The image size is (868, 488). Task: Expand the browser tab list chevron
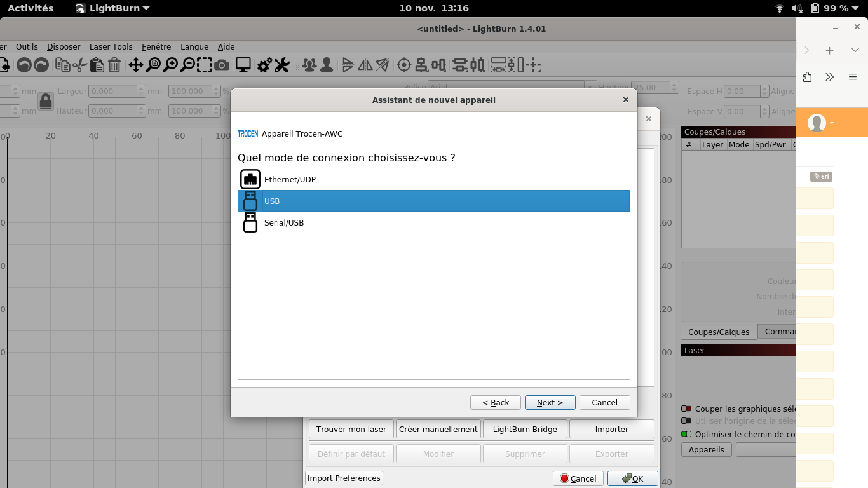click(855, 50)
